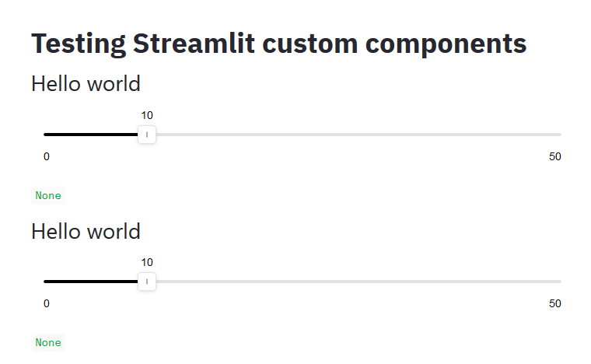591x364 pixels.
Task: Click the far right end of bottom slider track
Action: pyautogui.click(x=559, y=281)
